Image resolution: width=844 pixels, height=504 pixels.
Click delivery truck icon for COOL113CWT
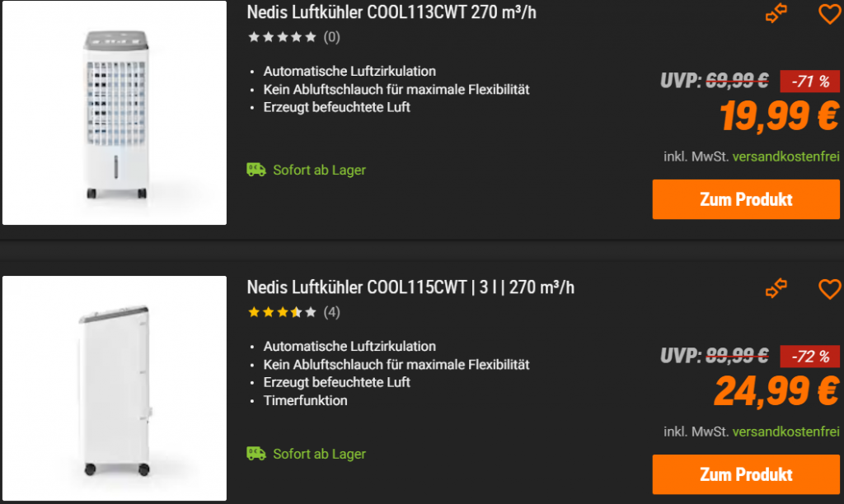[256, 170]
